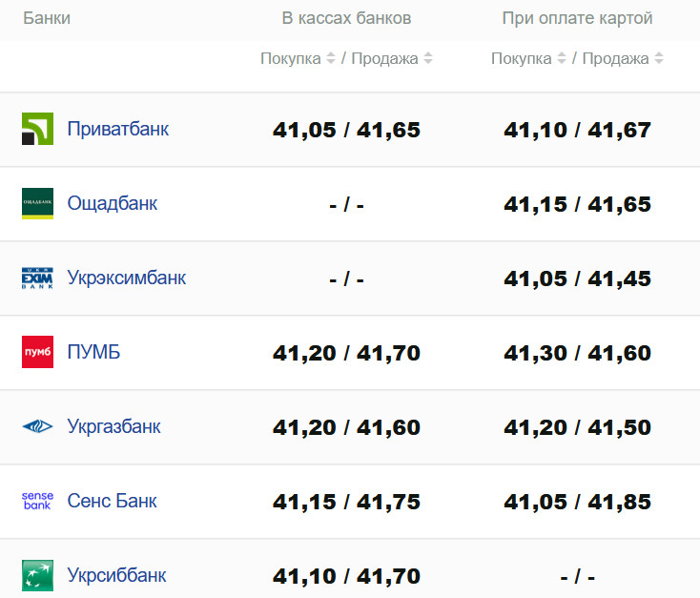Click the Privatbank green logo icon
This screenshot has height=598, width=700.
38,129
